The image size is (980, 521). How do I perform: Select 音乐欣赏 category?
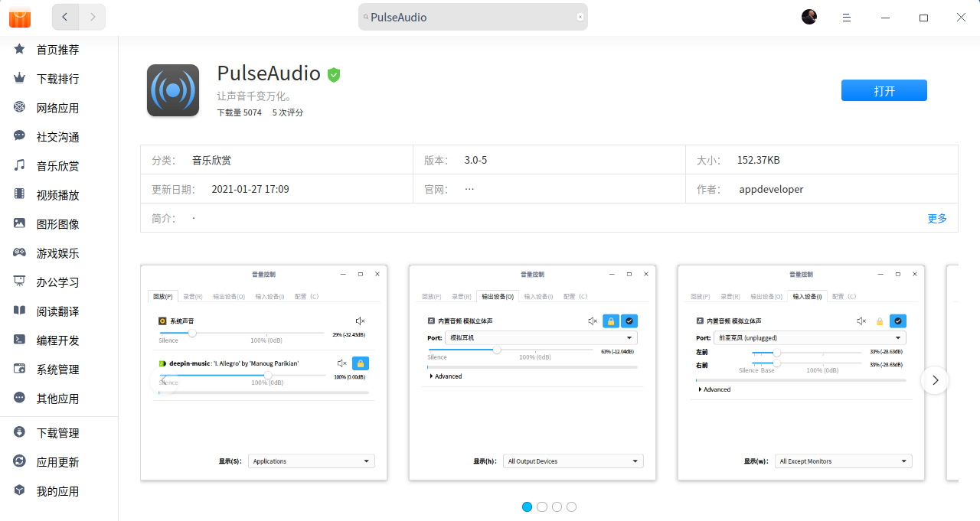59,166
